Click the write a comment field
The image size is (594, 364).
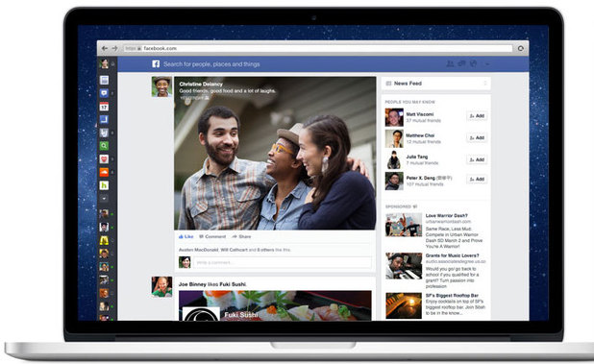pos(283,262)
